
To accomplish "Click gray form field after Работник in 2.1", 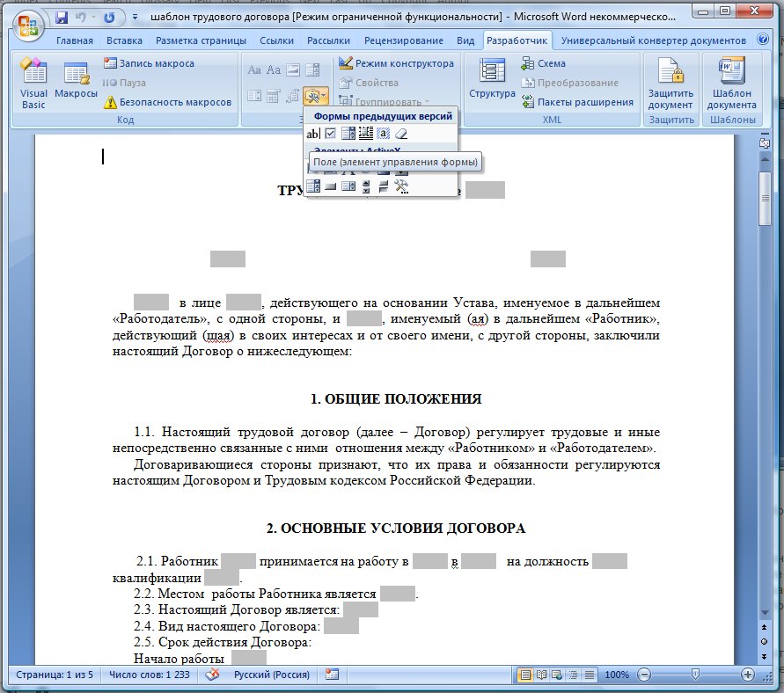I will pos(238,561).
